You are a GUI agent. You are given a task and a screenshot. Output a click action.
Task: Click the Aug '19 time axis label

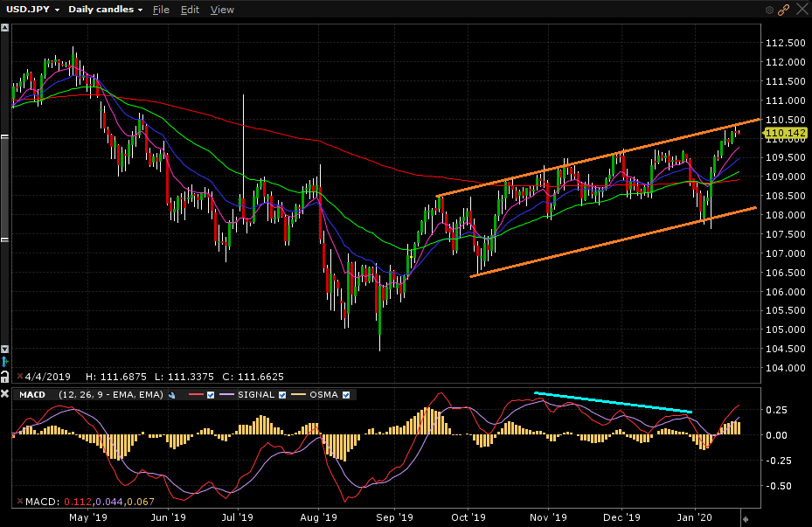(318, 517)
